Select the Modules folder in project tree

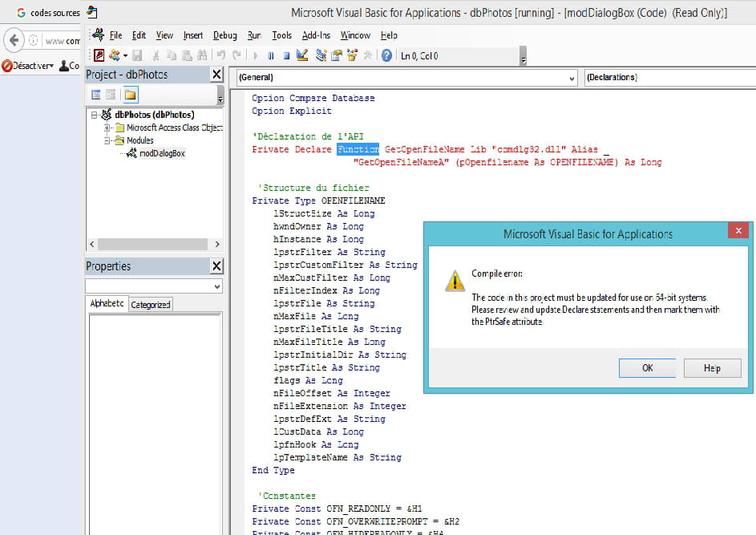(x=140, y=140)
